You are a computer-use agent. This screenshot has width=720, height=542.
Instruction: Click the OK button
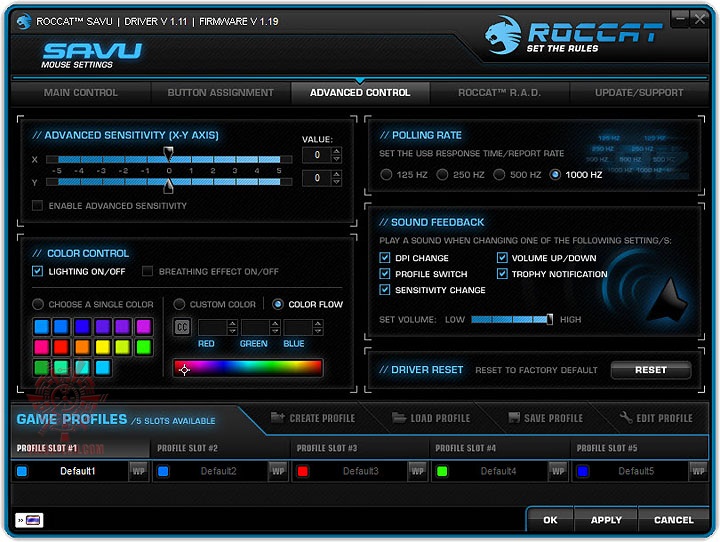[550, 520]
